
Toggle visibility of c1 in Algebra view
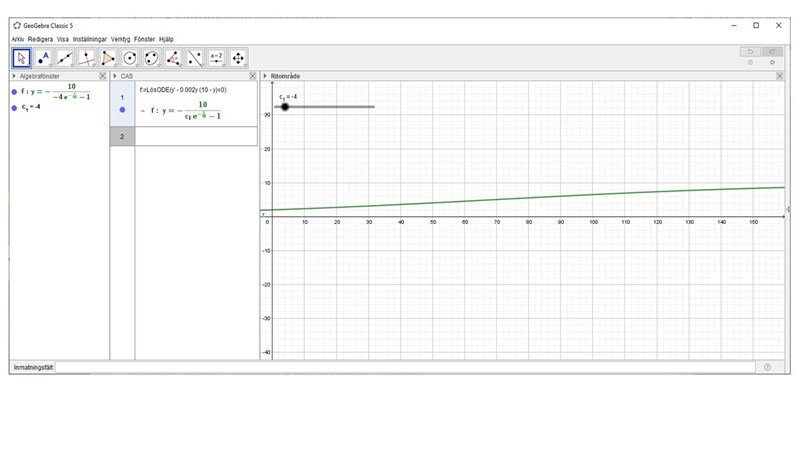pos(14,106)
